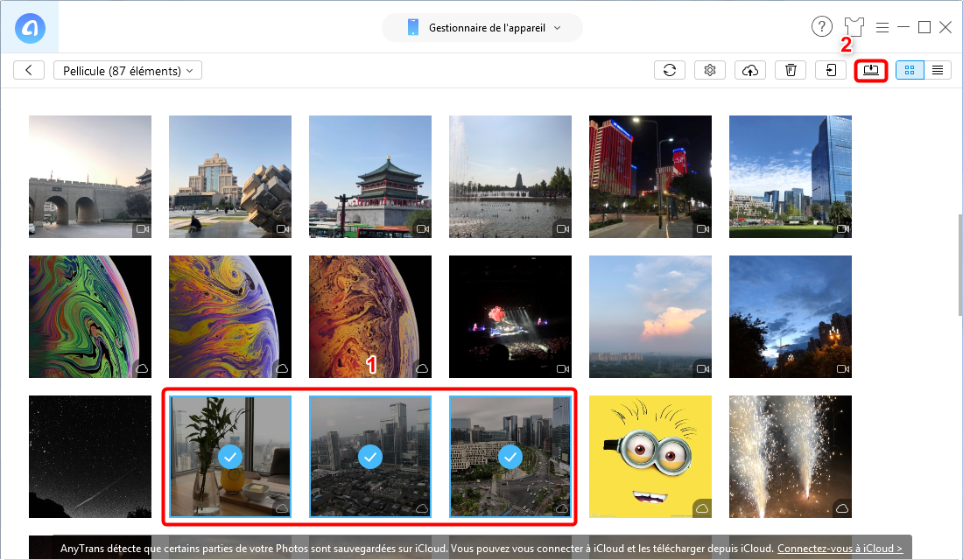
Task: Click the t-shirt theme icon
Action: pyautogui.click(x=854, y=26)
